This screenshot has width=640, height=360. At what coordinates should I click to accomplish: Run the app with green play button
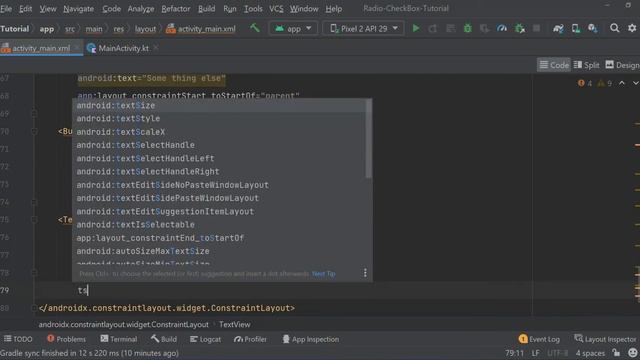[x=416, y=28]
